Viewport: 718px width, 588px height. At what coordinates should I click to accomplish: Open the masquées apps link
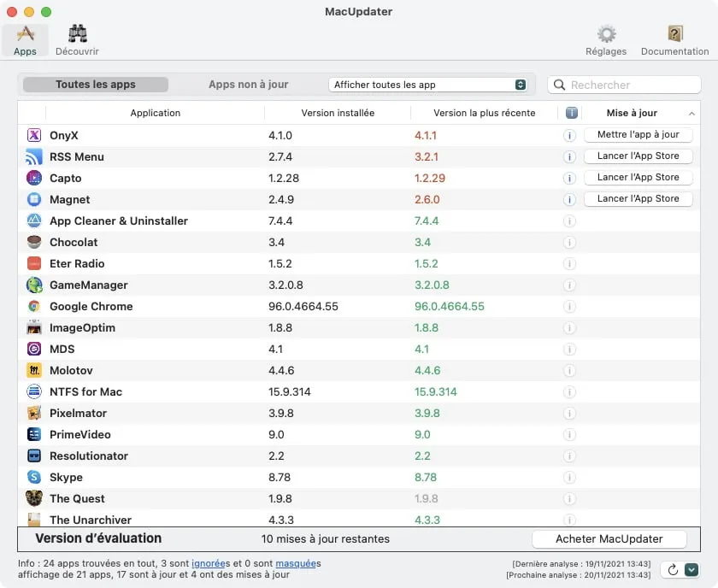(296, 563)
